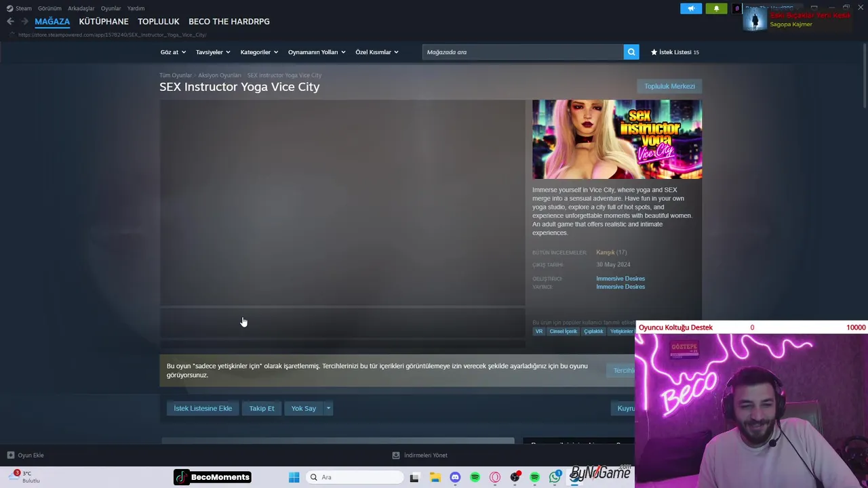Click the profile avatar in title bar

pyautogui.click(x=737, y=8)
